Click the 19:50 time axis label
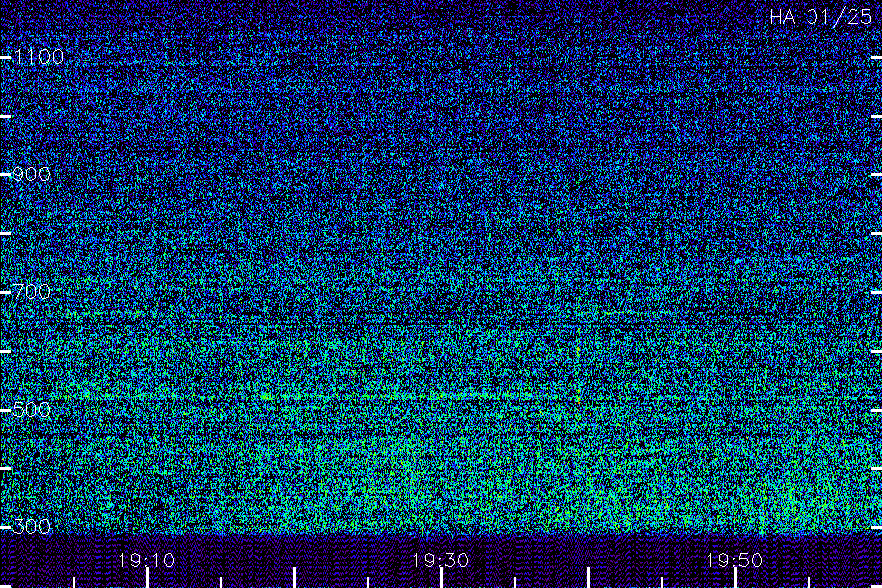Image resolution: width=882 pixels, height=588 pixels. [735, 561]
